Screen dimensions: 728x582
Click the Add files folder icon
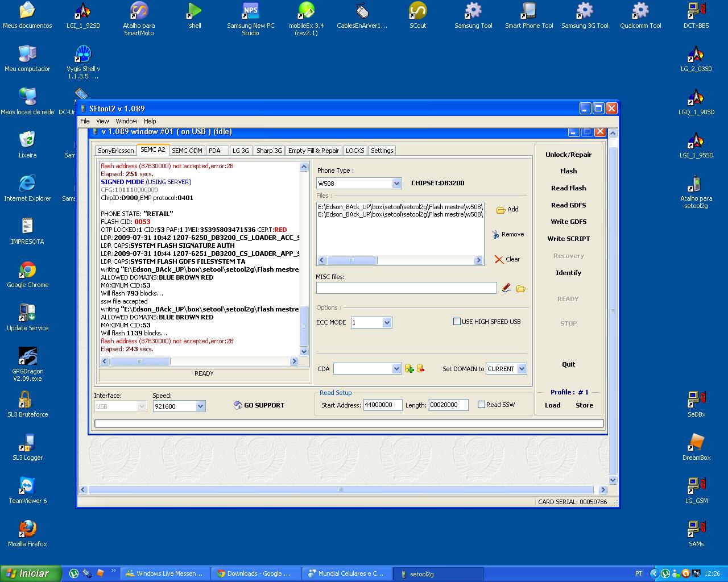click(500, 210)
